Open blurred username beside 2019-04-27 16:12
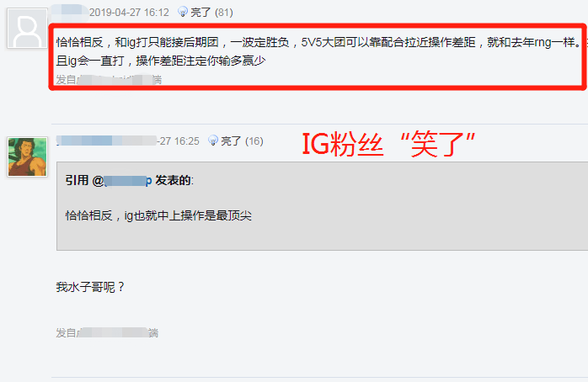Screen dimensions: 588x382 point(69,12)
